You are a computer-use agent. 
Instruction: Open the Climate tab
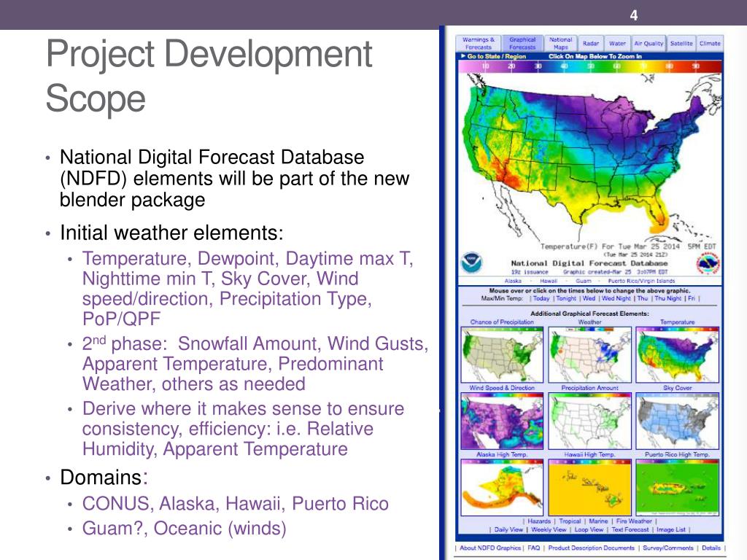[x=710, y=43]
